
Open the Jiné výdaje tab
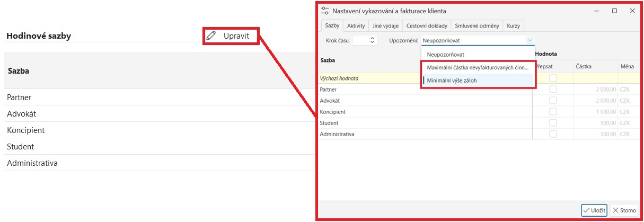pos(384,25)
